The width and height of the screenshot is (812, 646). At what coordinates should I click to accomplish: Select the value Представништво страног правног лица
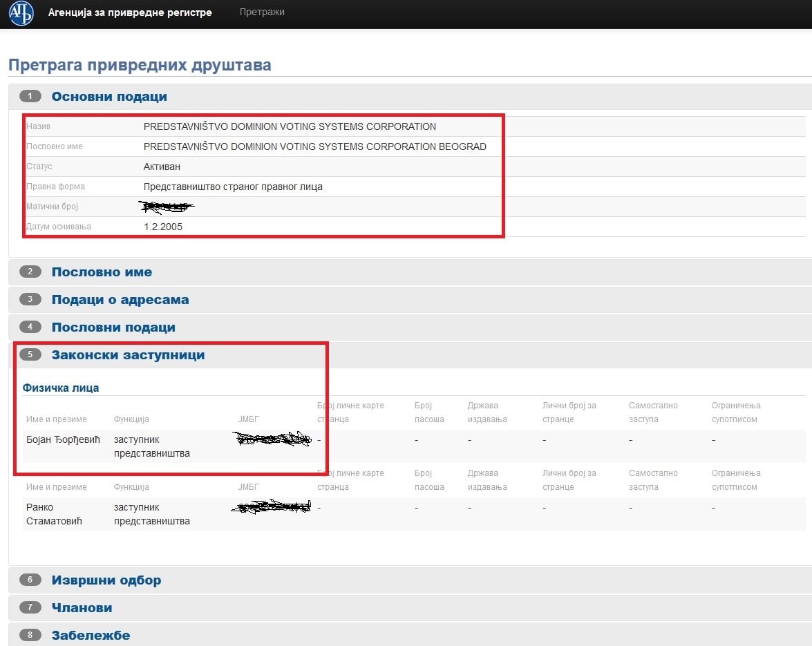[x=233, y=187]
